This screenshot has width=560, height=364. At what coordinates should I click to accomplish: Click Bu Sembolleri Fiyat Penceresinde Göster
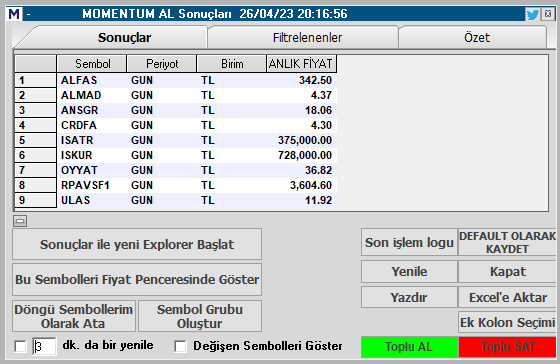tap(137, 279)
